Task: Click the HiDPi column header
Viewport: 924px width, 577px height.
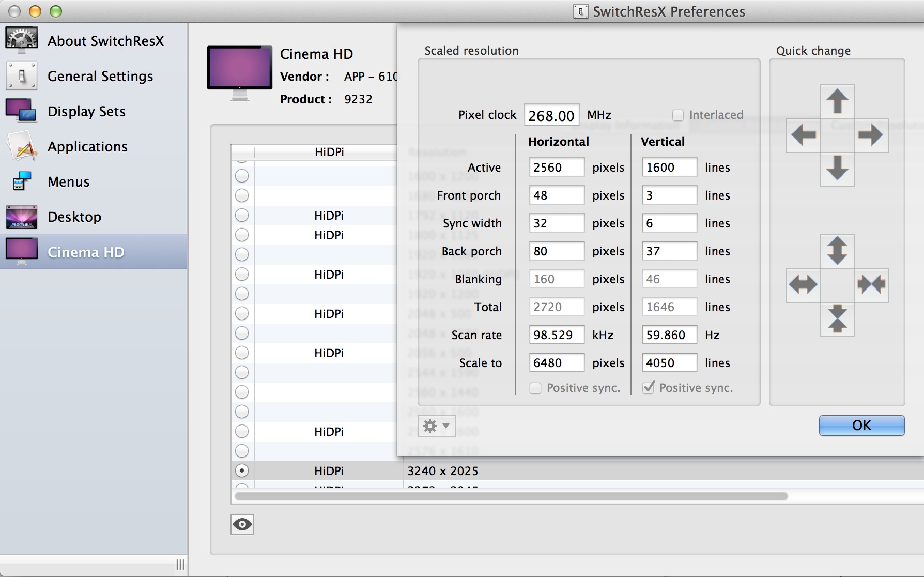Action: [x=329, y=151]
